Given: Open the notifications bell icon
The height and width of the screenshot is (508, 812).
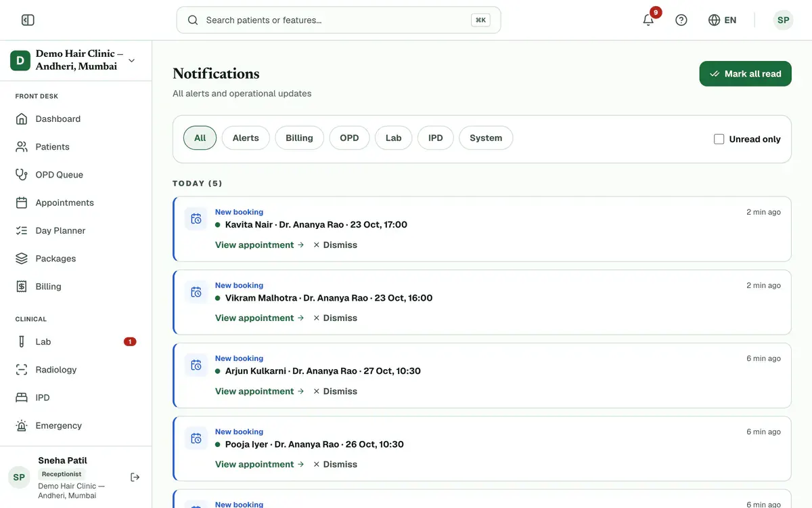Looking at the screenshot, I should click(x=648, y=20).
